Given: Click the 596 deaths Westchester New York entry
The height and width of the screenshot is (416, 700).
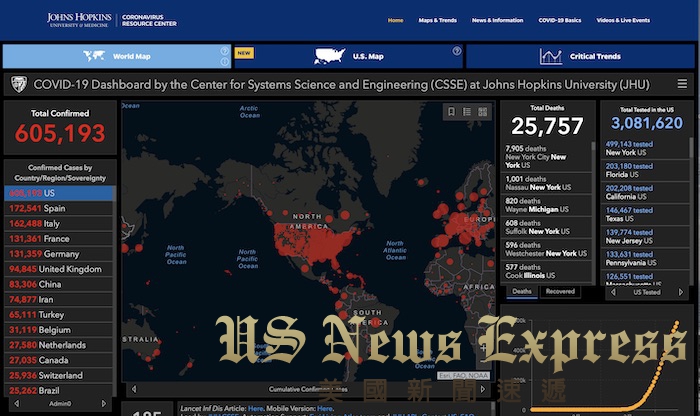Looking at the screenshot, I should pyautogui.click(x=546, y=249).
